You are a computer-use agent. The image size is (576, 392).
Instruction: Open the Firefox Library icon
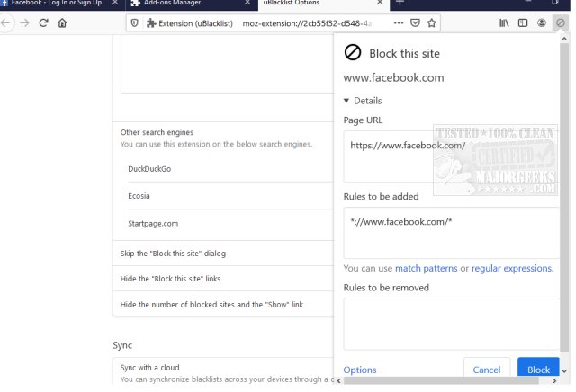point(503,22)
